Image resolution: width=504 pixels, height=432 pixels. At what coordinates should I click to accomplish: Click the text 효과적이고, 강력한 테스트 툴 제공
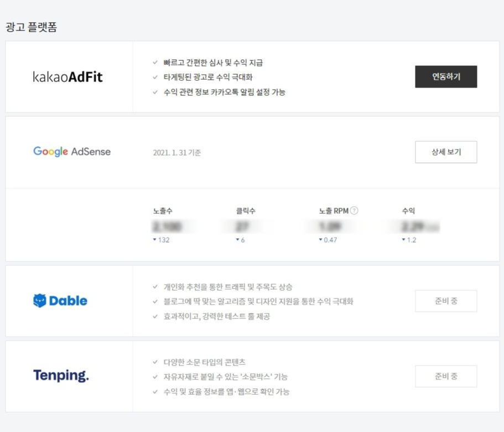tap(217, 316)
